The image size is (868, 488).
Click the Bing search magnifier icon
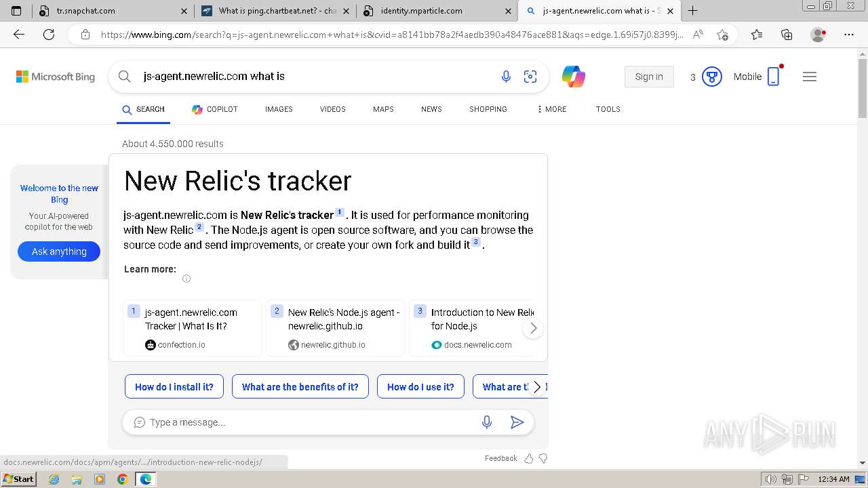point(125,77)
